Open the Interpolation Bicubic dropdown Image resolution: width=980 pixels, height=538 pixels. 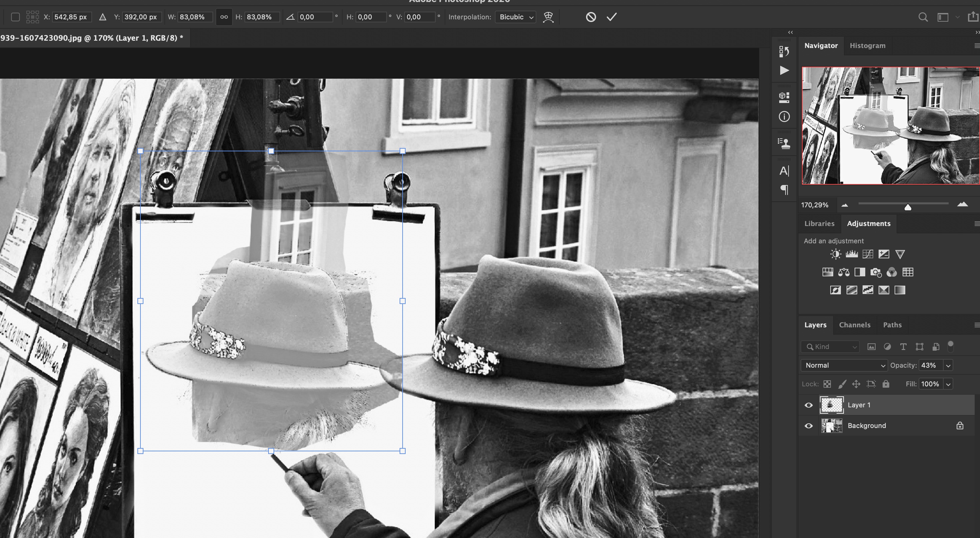[515, 17]
